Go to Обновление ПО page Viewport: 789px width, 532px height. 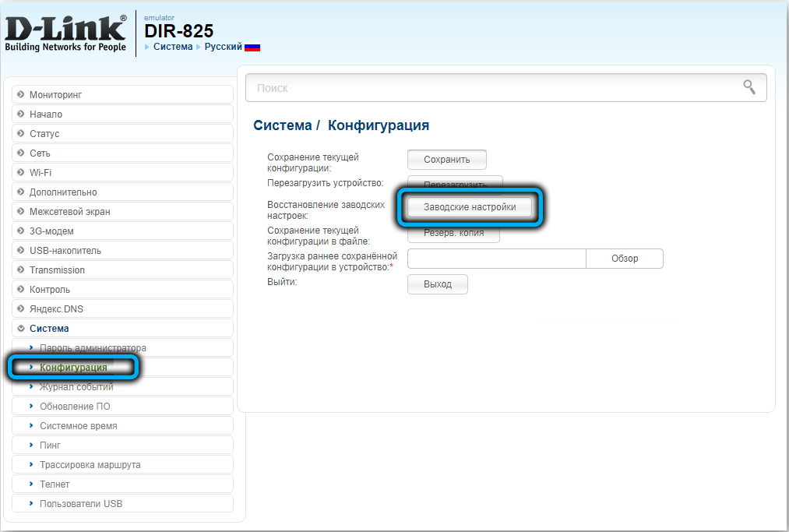point(75,407)
